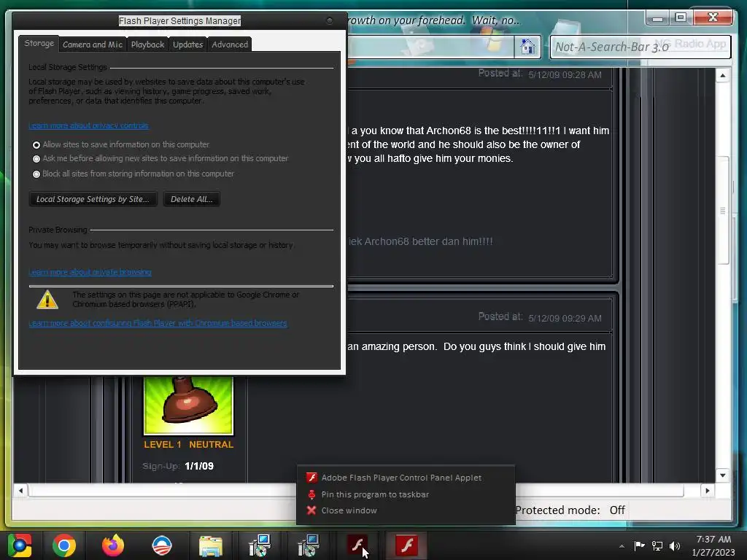Click the vertical scrollbar down arrow
747x560 pixels.
pyautogui.click(x=723, y=475)
